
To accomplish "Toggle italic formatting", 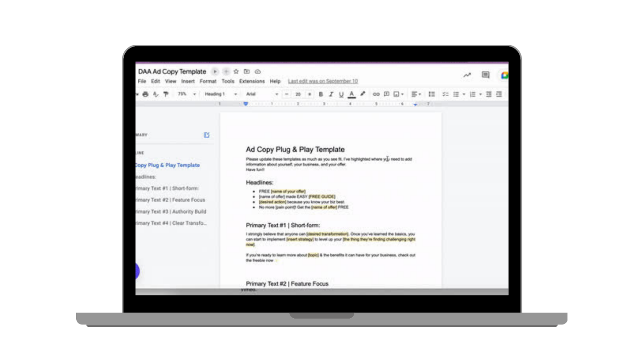I will coord(331,94).
